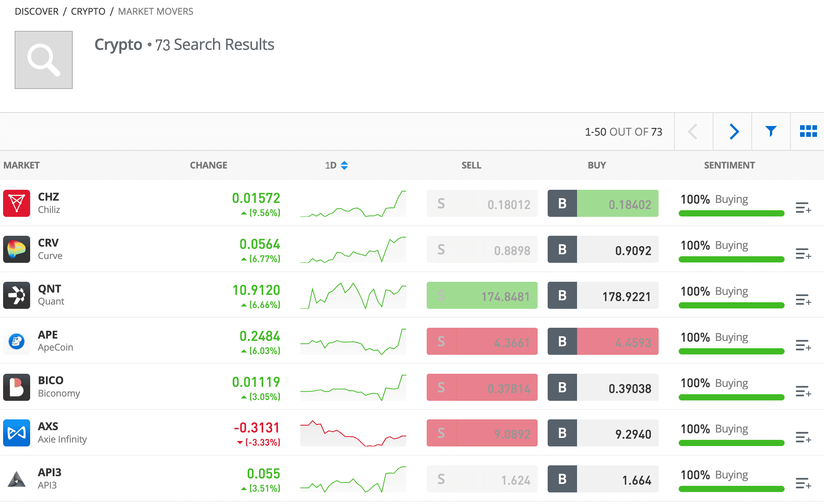Image resolution: width=824 pixels, height=504 pixels.
Task: Sell API3 at 1.624
Action: coord(482,479)
